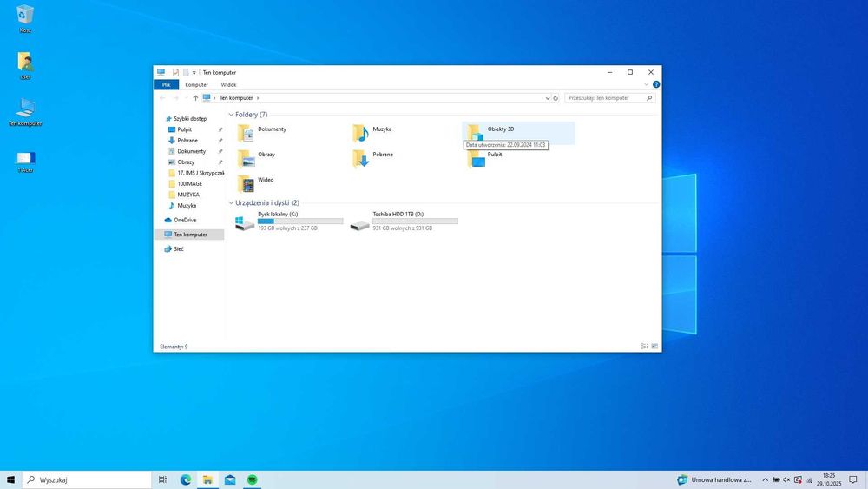This screenshot has width=868, height=489.
Task: Click the text 193 GB wolnych z 237 GB
Action: coord(287,228)
